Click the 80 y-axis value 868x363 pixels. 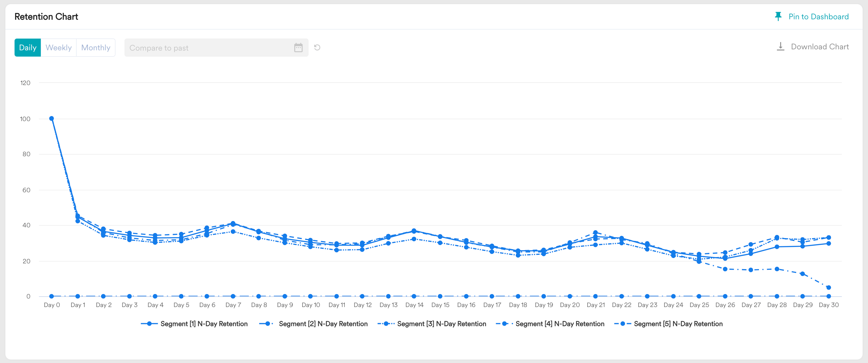click(x=26, y=154)
